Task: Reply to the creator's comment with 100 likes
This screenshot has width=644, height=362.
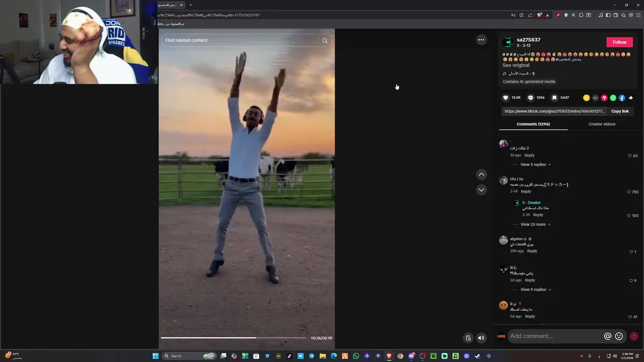Action: (538, 215)
